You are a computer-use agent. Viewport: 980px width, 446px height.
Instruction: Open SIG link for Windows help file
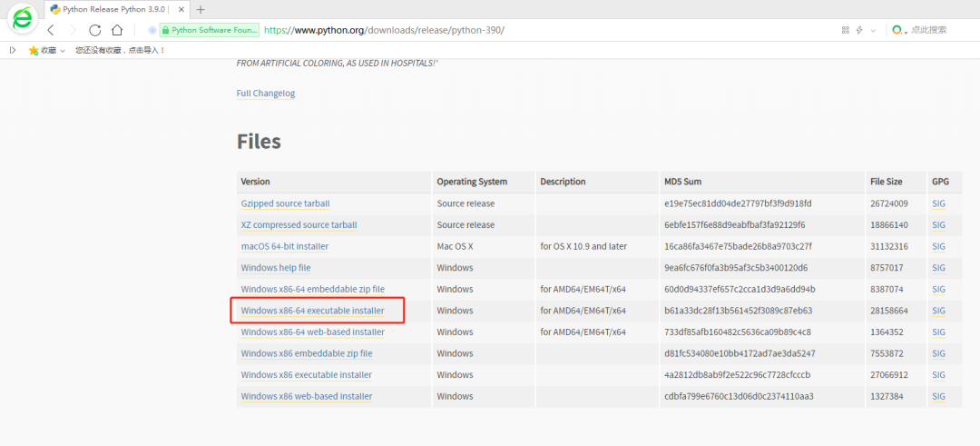[938, 268]
